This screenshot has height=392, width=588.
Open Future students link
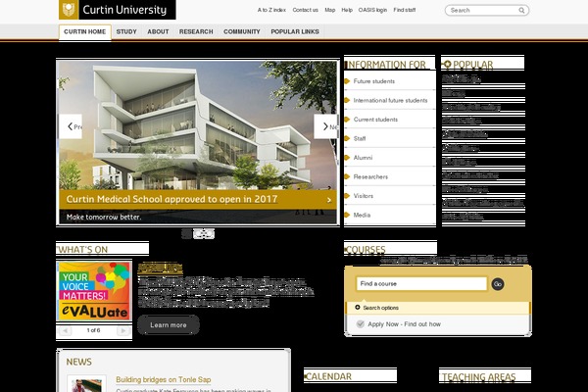(x=374, y=81)
